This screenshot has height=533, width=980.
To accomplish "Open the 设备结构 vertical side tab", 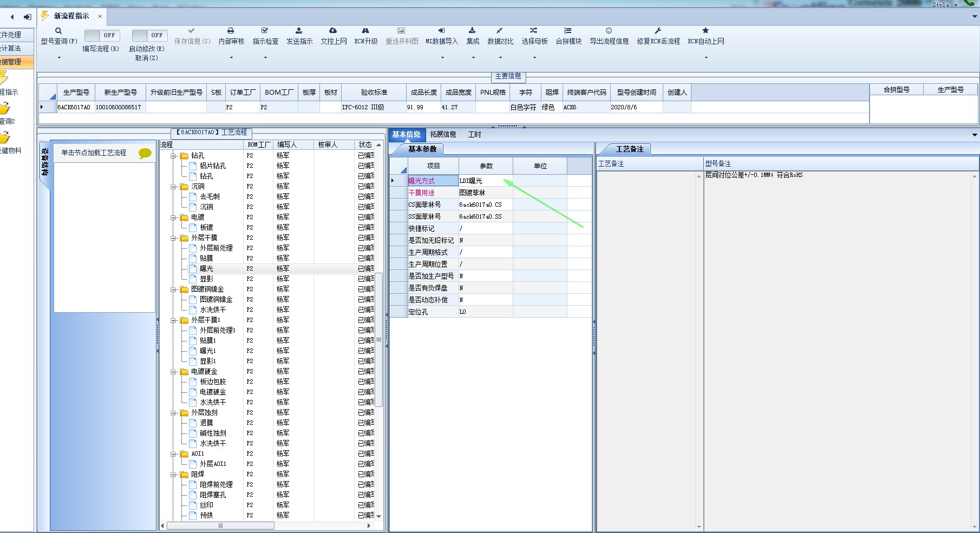I will tap(45, 162).
